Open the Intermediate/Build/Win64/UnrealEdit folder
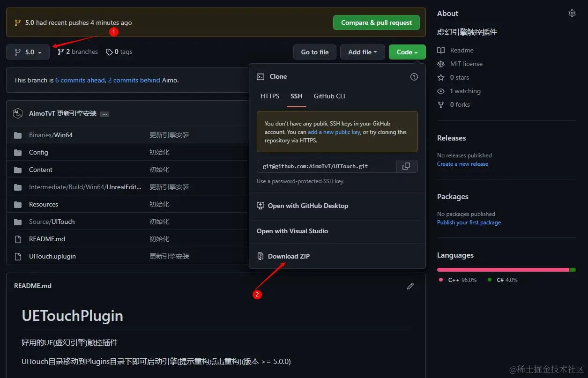Image resolution: width=588 pixels, height=378 pixels. point(85,187)
